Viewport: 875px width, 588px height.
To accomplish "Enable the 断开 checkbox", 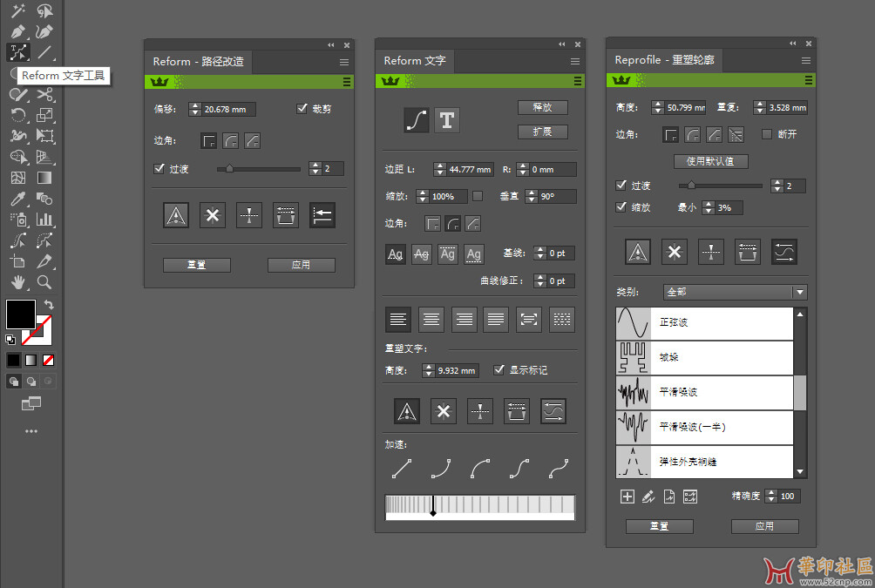I will click(767, 134).
